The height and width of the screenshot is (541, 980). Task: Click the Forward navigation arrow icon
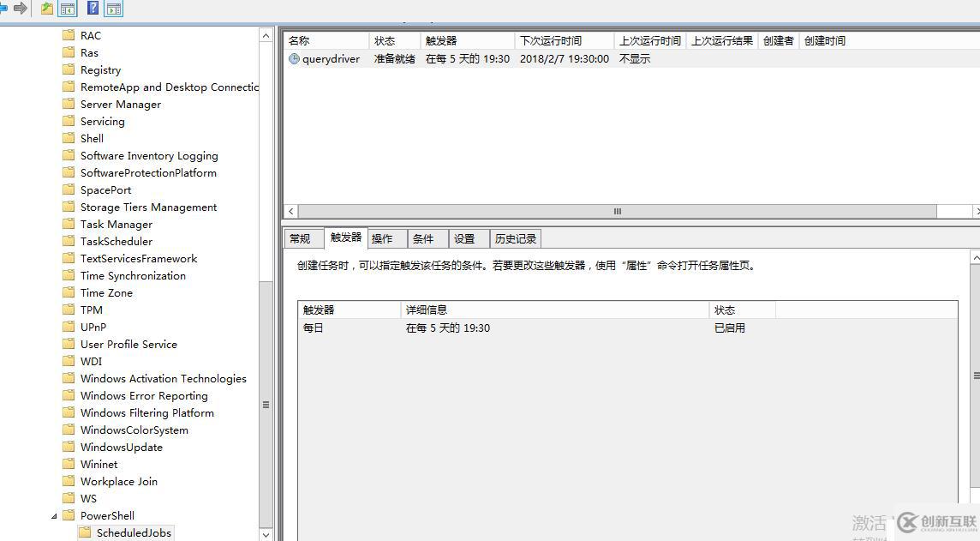pyautogui.click(x=20, y=8)
